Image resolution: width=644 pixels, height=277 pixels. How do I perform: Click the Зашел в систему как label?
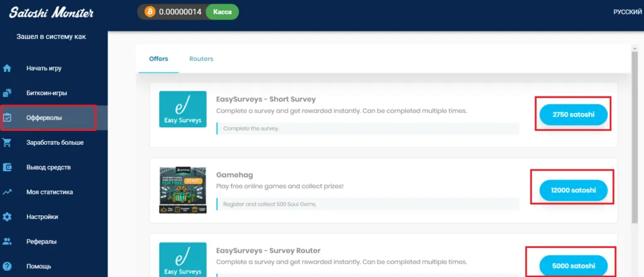click(x=52, y=37)
